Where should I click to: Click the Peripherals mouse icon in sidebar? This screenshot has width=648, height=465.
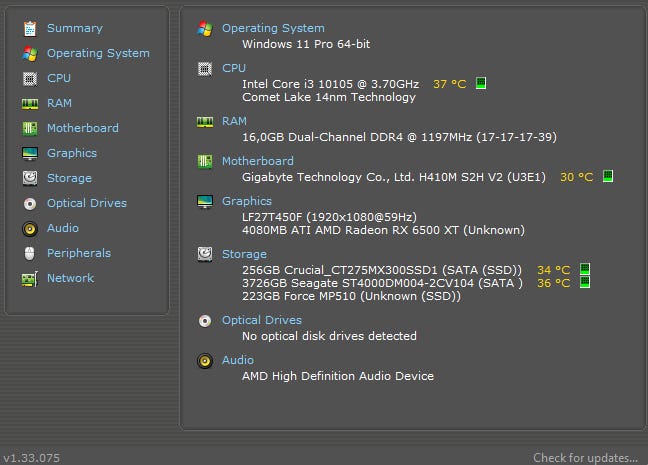pos(29,253)
